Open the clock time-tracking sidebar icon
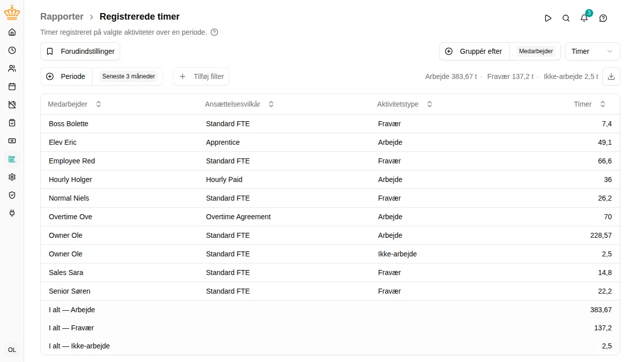Image resolution: width=644 pixels, height=362 pixels. (x=12, y=50)
